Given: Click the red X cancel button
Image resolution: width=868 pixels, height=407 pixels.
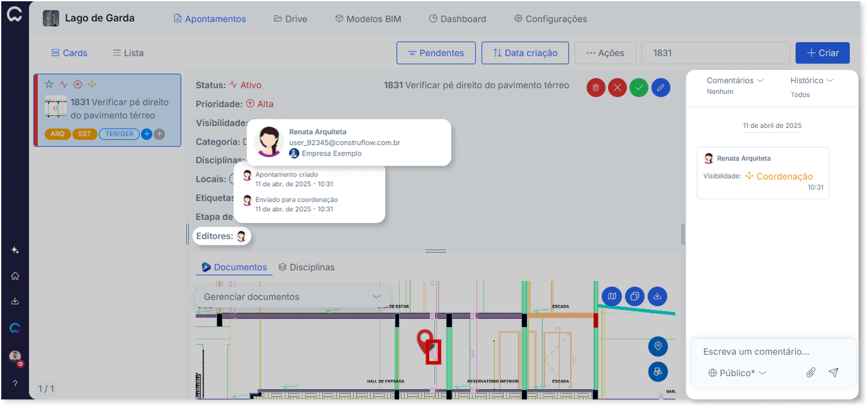Looking at the screenshot, I should pyautogui.click(x=617, y=88).
